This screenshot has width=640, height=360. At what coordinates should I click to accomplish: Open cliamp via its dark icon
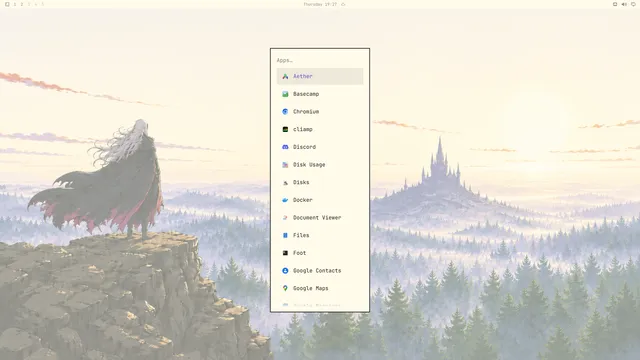[285, 129]
